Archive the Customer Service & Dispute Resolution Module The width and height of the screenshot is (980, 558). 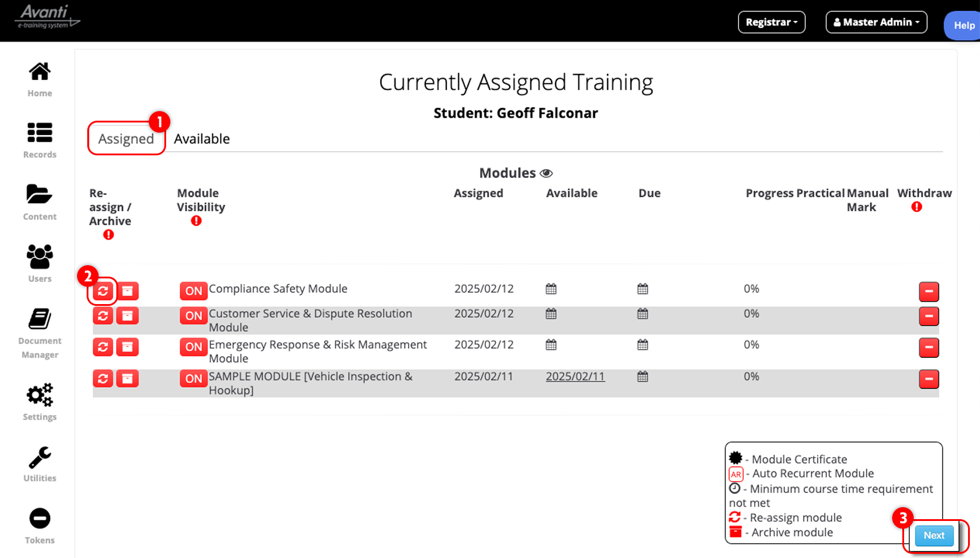coord(127,315)
